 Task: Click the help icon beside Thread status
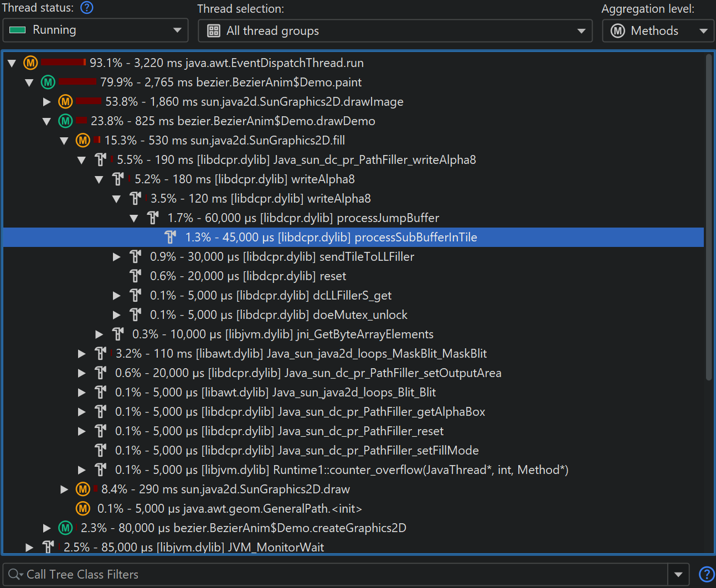click(x=87, y=8)
